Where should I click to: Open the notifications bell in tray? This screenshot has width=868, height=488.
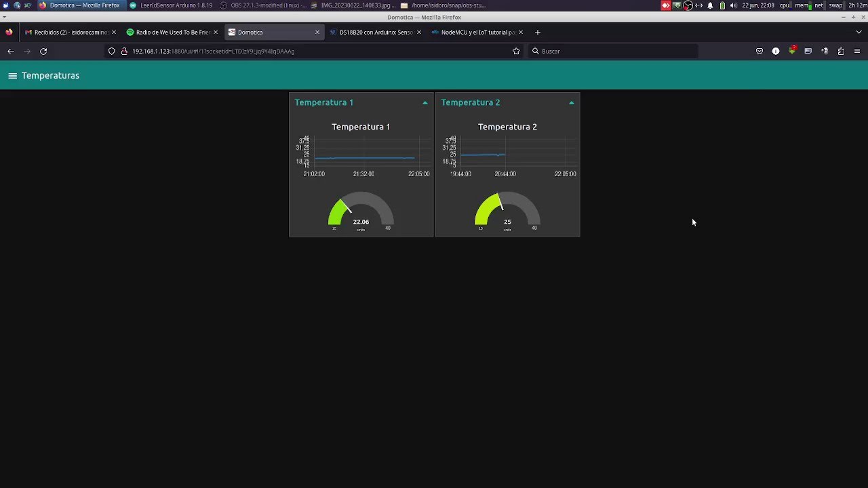710,5
